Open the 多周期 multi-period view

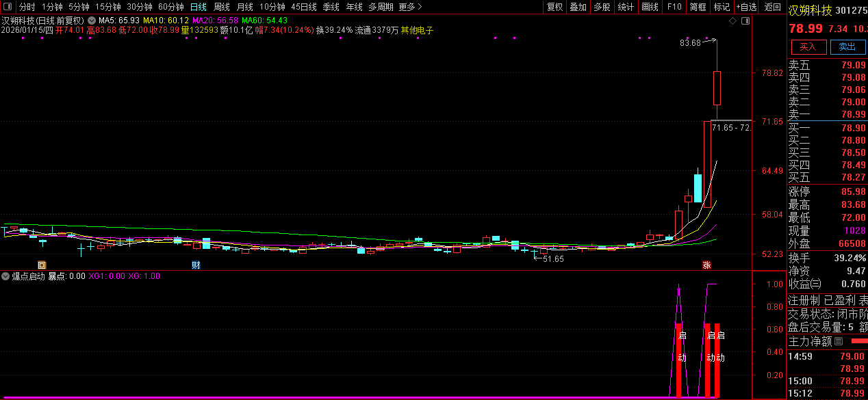pos(381,7)
